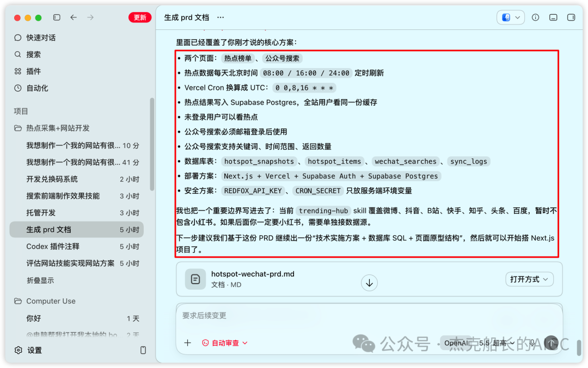Image resolution: width=588 pixels, height=368 pixels.
Task: Click the 项目 section heading
Action: tap(21, 111)
